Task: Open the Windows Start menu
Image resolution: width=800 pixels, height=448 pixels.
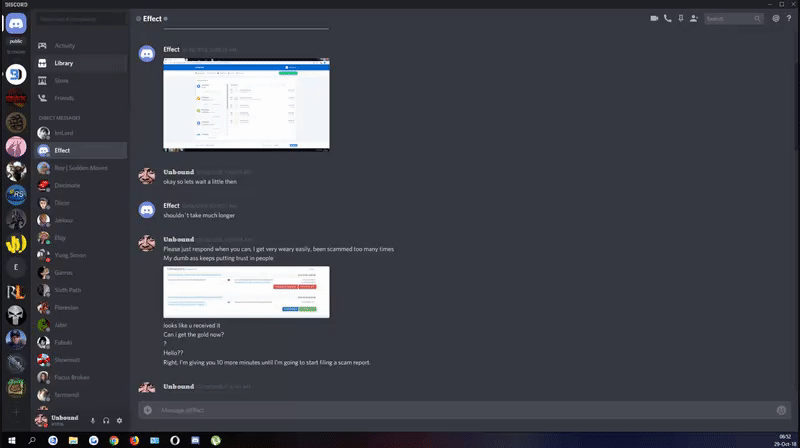Action: coord(11,440)
